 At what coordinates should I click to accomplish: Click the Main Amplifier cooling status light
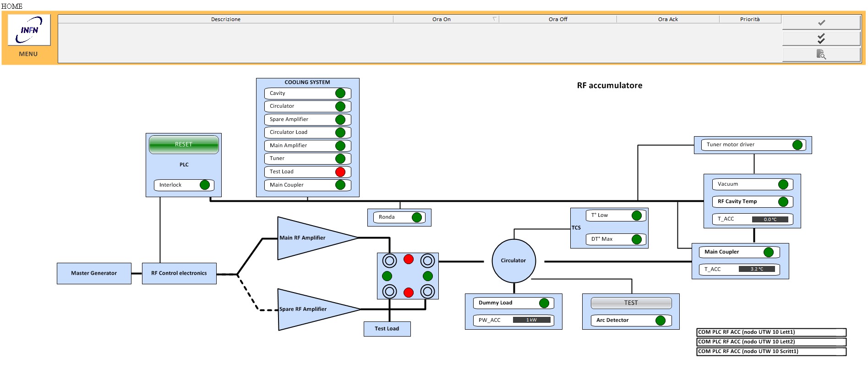pos(340,145)
